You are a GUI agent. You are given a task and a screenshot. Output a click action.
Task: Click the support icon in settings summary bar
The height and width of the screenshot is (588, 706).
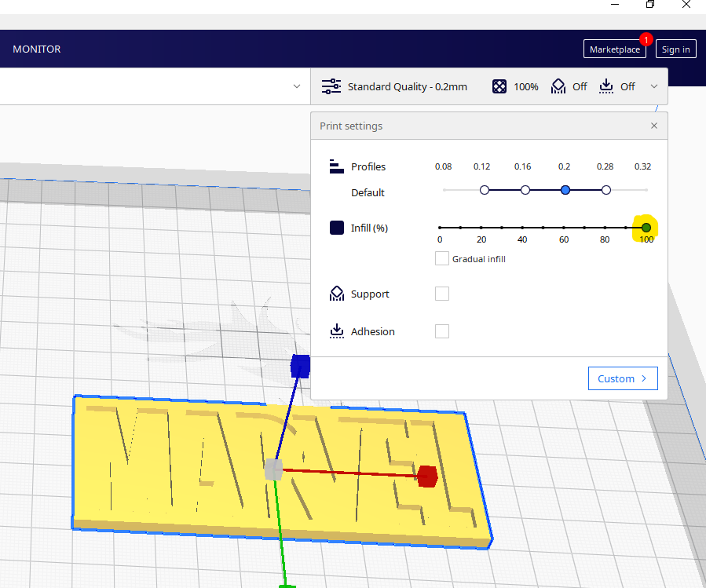[x=558, y=86]
